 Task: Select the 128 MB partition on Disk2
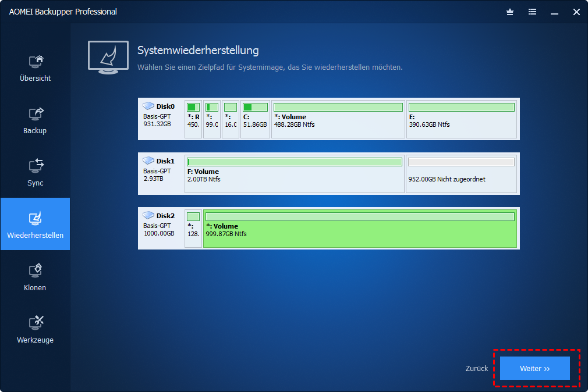click(x=193, y=229)
